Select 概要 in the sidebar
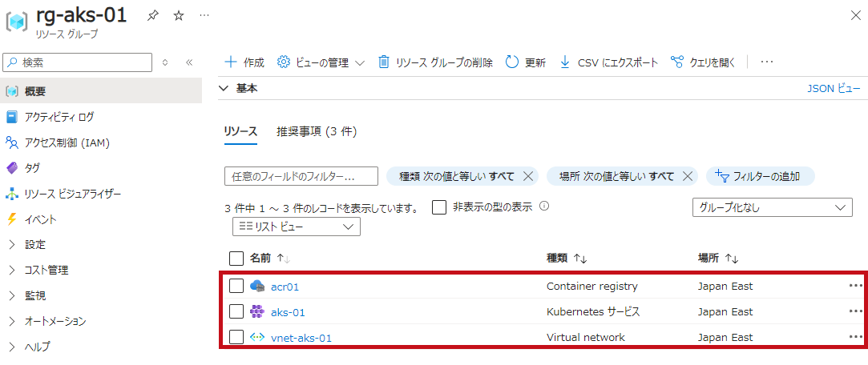The image size is (868, 365). click(x=101, y=91)
